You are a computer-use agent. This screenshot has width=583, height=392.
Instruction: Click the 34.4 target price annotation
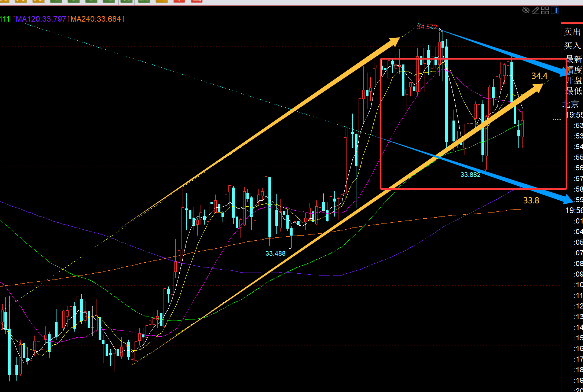click(x=539, y=76)
